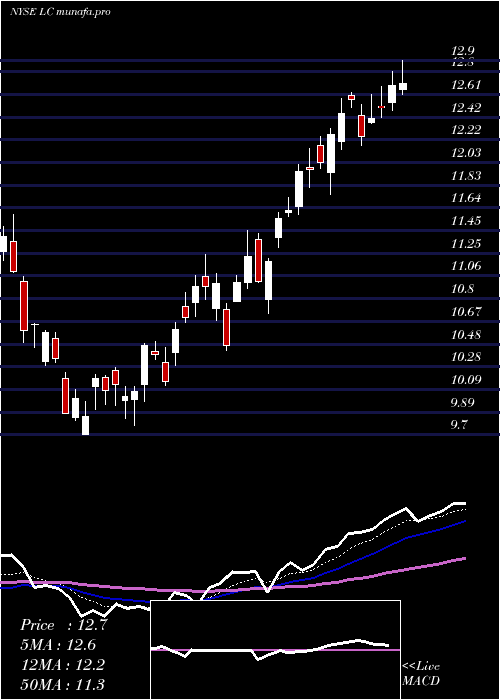
Task: Click the '<<Live MACD' label
Action: [x=421, y=673]
